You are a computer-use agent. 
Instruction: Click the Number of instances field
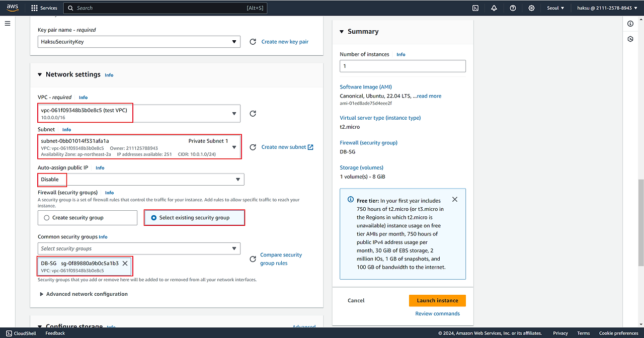(403, 66)
